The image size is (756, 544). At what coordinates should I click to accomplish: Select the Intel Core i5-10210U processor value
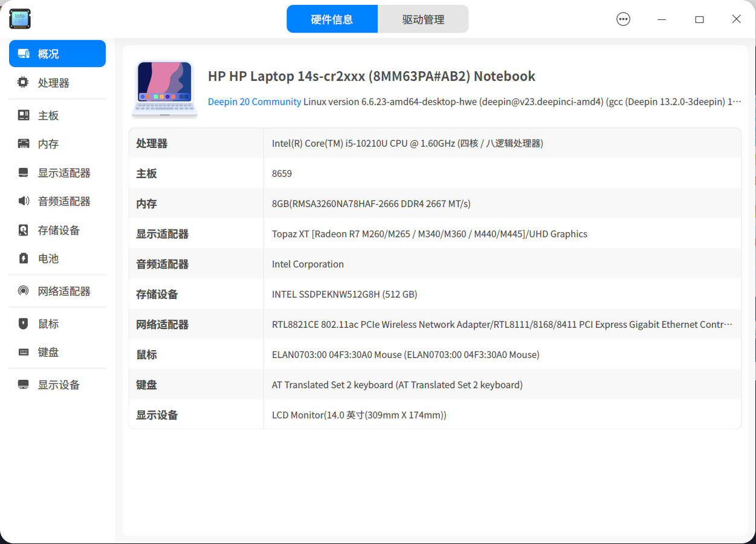tap(407, 143)
